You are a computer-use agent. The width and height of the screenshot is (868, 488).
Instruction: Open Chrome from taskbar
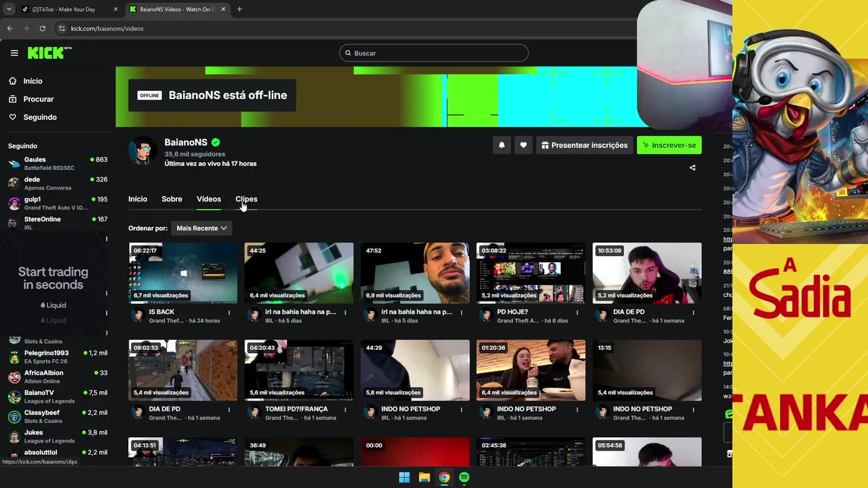click(443, 477)
